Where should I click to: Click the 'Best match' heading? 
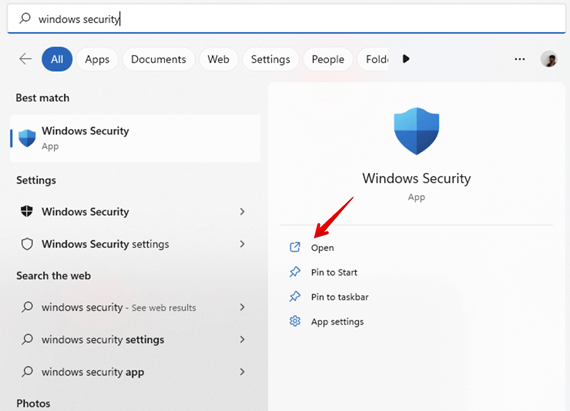(43, 98)
